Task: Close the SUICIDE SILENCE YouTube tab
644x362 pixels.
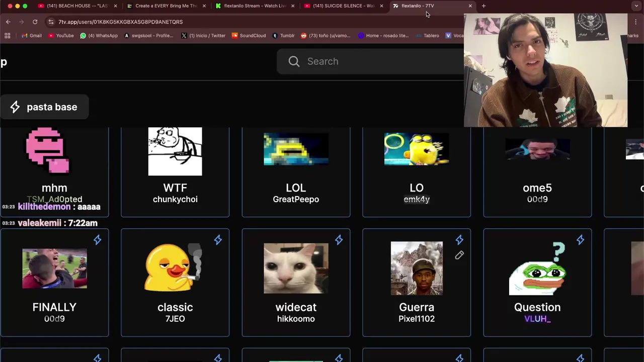Action: point(381,6)
